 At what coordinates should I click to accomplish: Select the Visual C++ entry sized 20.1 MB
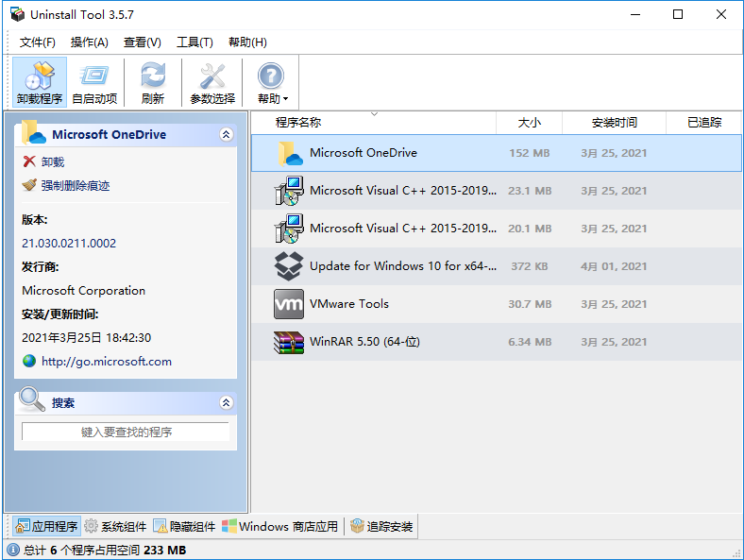(x=403, y=229)
